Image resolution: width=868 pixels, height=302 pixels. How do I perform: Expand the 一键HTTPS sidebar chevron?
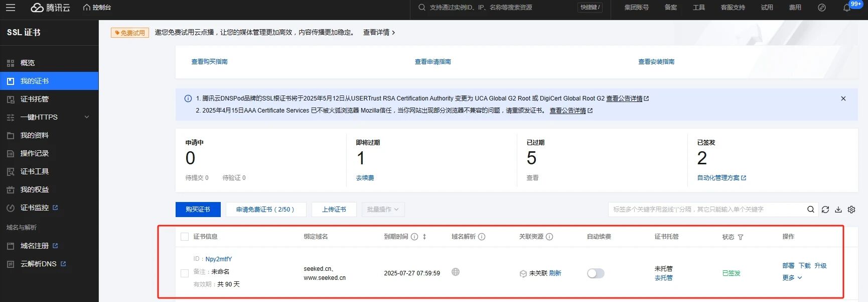(87, 117)
